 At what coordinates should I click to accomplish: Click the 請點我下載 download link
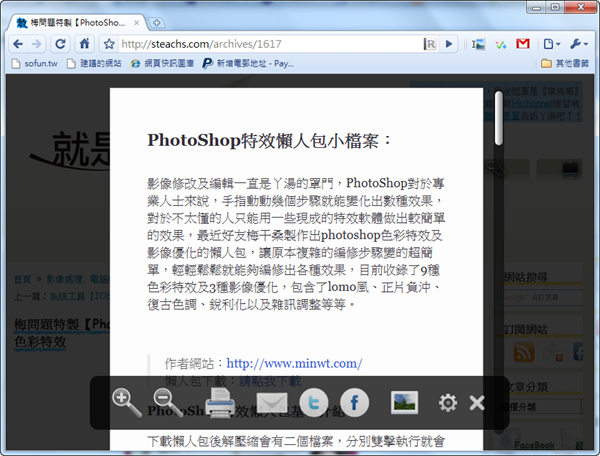[x=270, y=381]
